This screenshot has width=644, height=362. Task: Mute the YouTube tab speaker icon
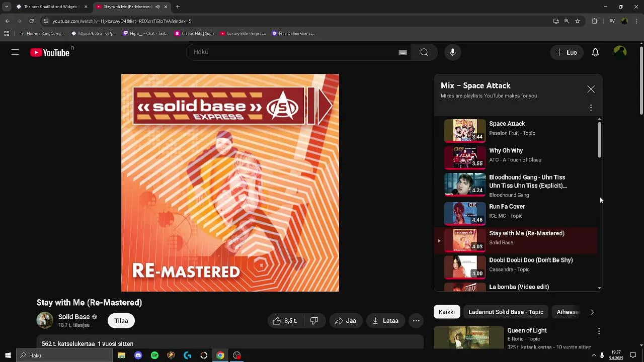tap(157, 7)
